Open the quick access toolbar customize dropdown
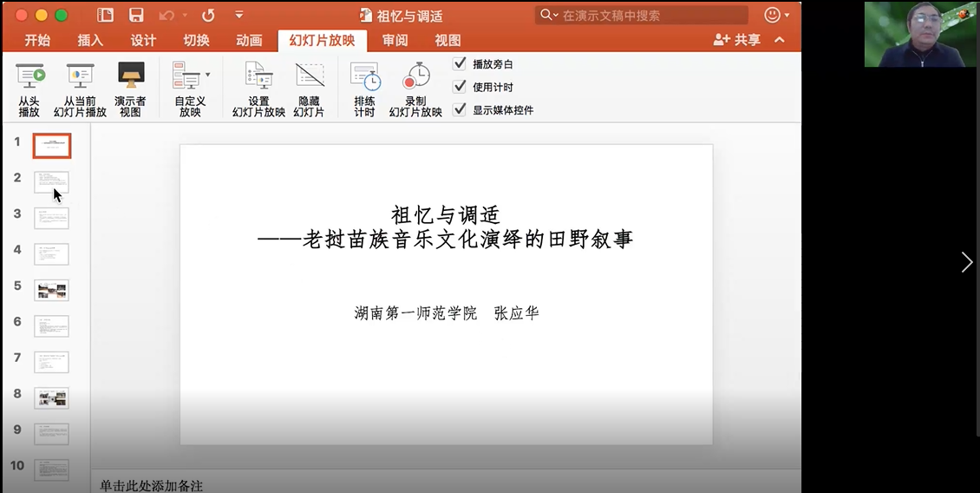Viewport: 980px width, 493px height. coord(238,15)
